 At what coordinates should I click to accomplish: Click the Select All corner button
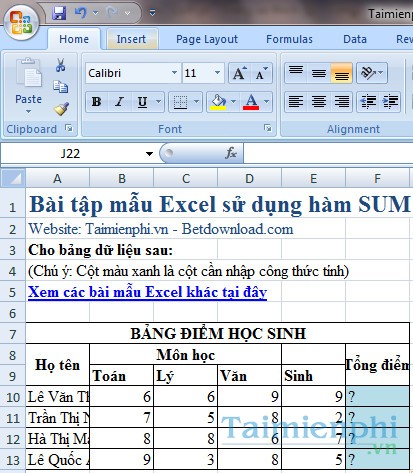13,178
